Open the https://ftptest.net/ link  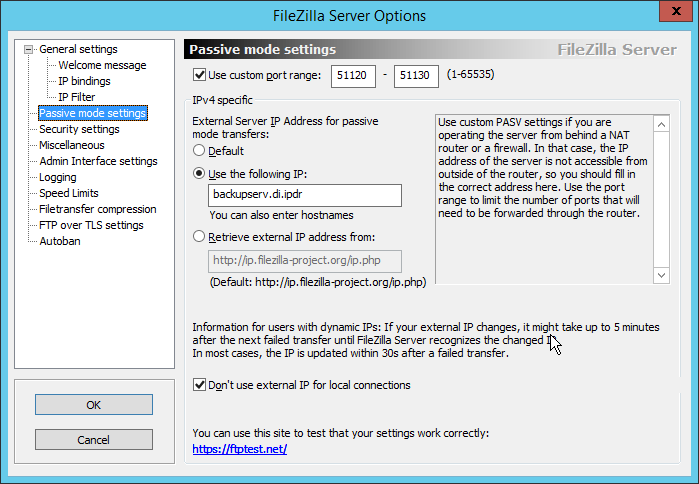(239, 449)
